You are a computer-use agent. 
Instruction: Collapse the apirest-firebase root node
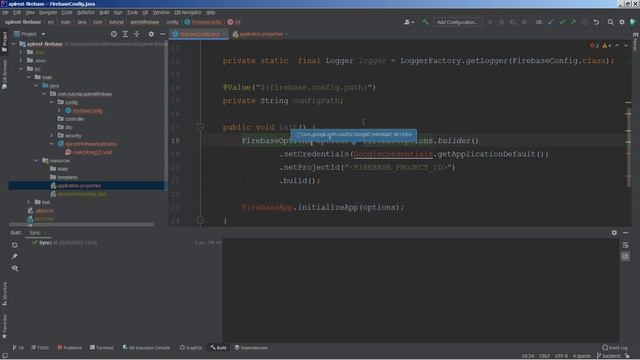(13, 44)
